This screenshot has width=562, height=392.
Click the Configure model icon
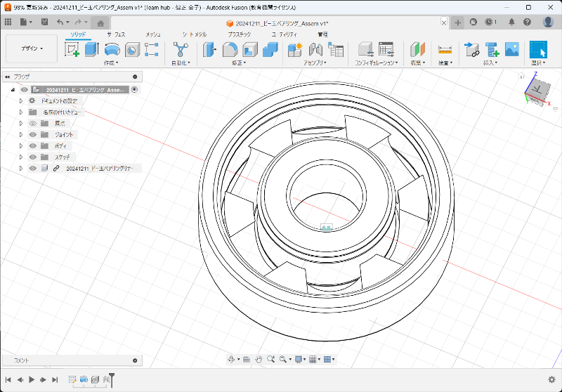366,49
